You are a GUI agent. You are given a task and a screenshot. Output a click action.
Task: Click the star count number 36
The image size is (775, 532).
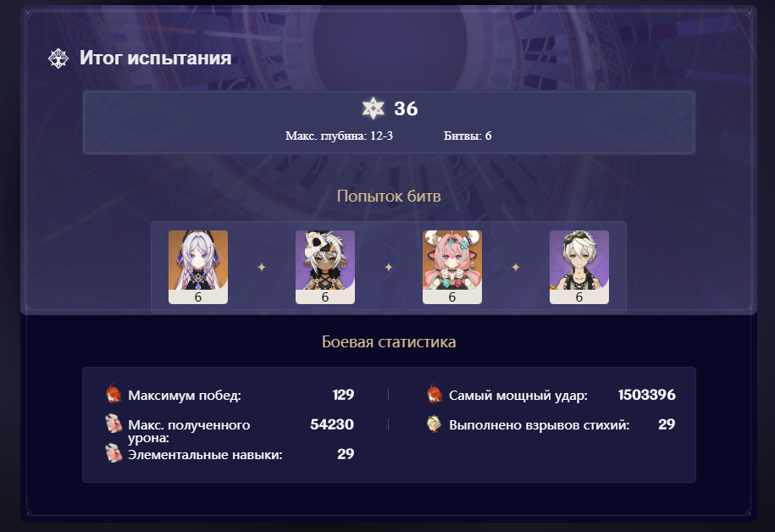(x=406, y=108)
